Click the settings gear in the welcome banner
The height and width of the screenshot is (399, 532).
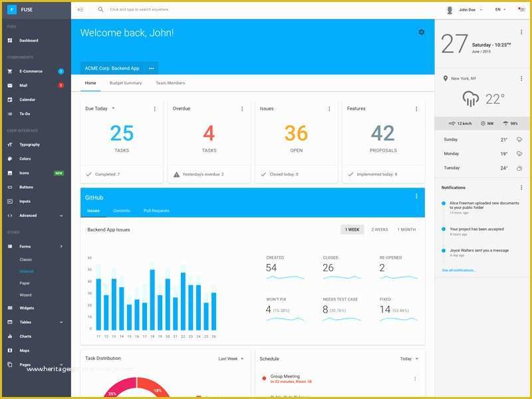click(422, 32)
